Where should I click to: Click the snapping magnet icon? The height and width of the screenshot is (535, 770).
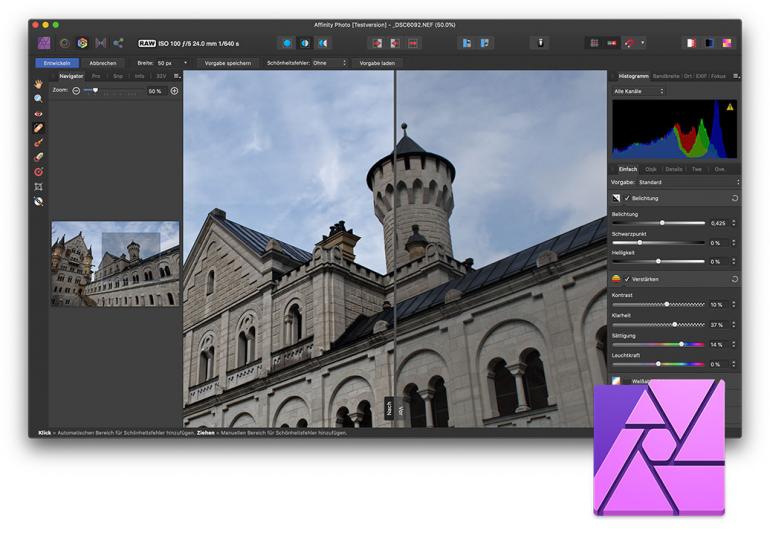click(630, 43)
